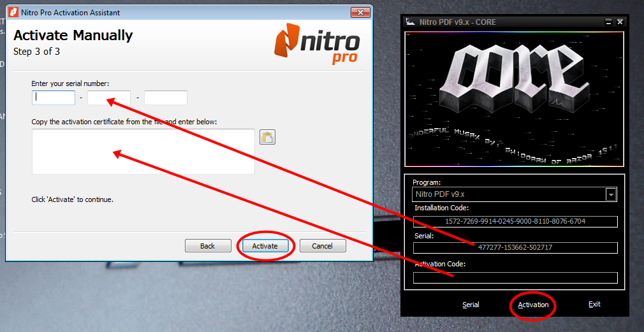Go Back to the previous activation step
This screenshot has height=332, width=644.
click(x=208, y=246)
